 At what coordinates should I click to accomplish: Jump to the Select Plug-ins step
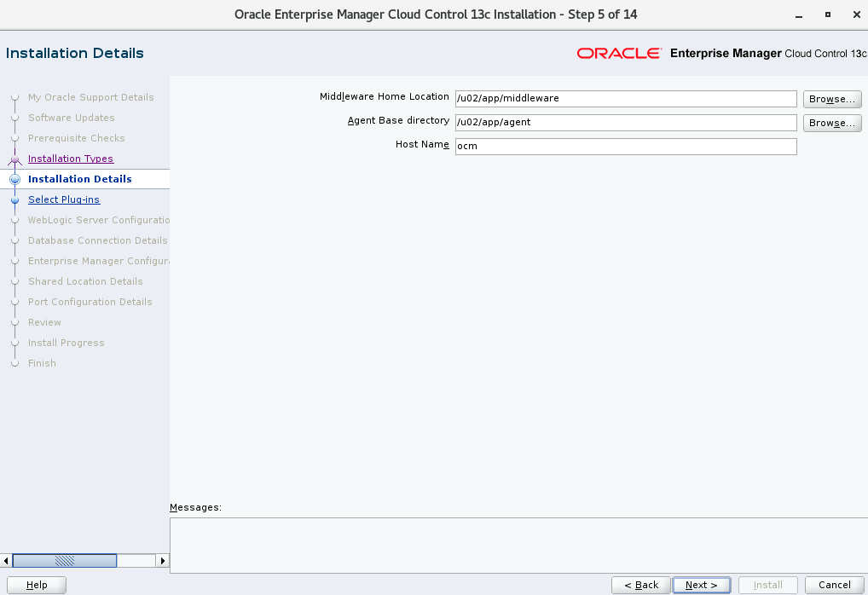pos(64,199)
